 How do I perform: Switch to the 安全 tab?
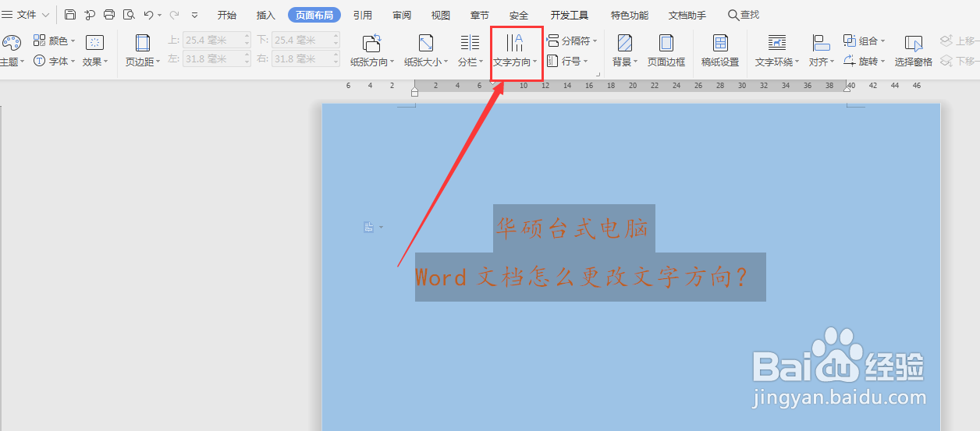[x=519, y=15]
